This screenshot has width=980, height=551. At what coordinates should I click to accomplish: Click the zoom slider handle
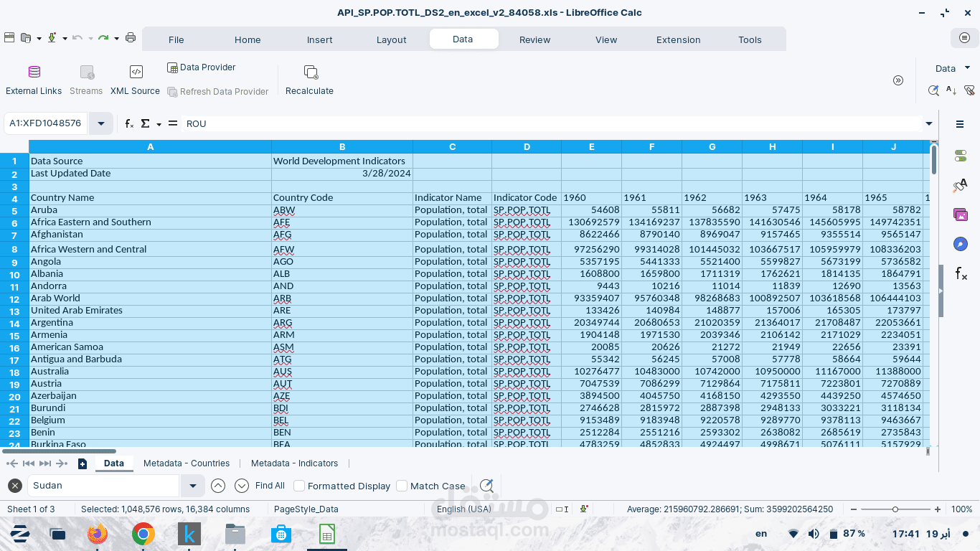click(895, 509)
